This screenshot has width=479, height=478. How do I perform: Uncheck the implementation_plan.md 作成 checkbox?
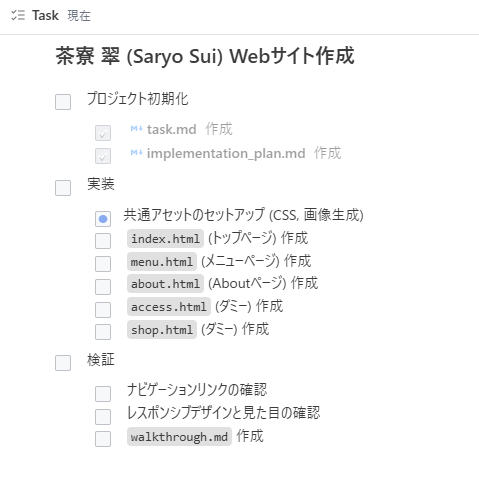pos(103,156)
